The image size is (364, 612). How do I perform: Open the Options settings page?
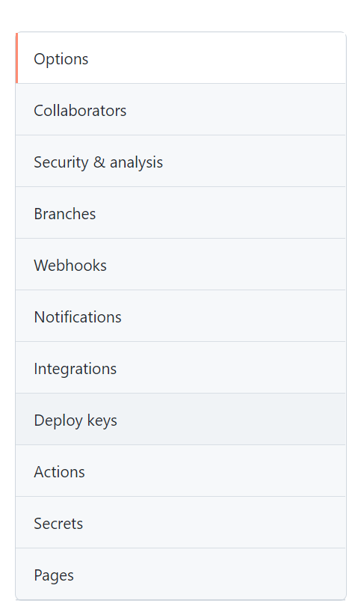tap(181, 58)
